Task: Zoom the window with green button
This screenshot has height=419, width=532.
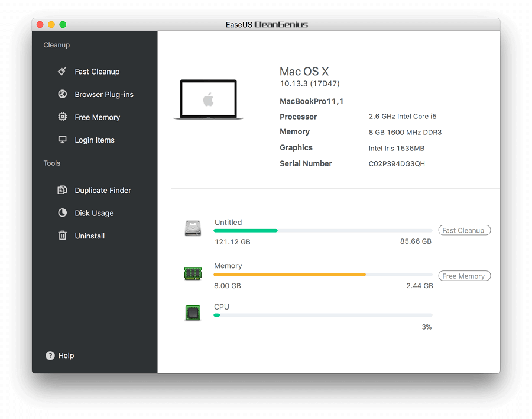Action: pyautogui.click(x=63, y=24)
